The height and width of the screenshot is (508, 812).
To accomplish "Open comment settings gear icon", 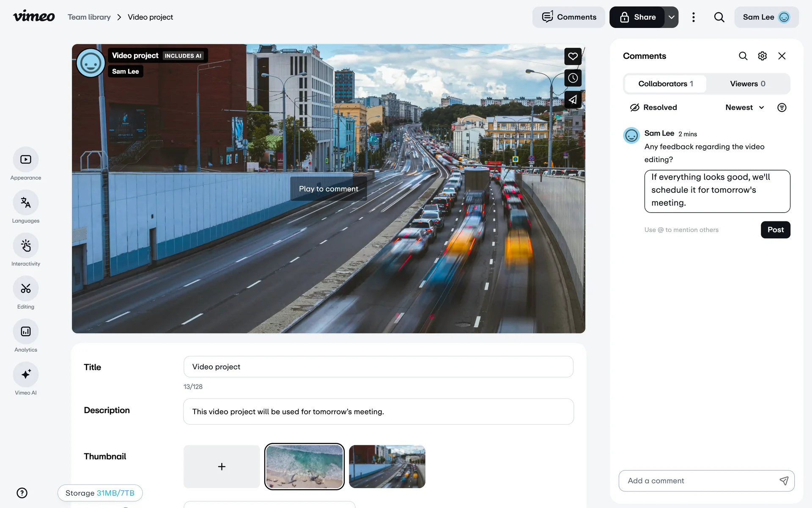I will point(762,56).
